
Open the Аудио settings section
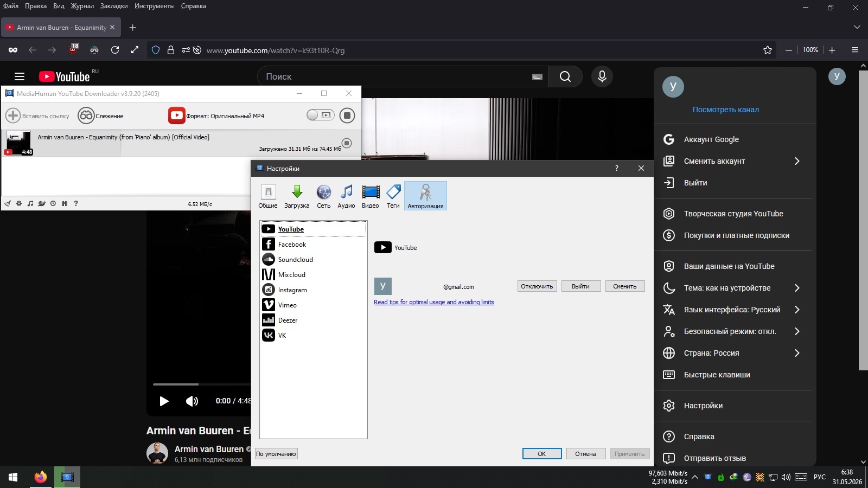[x=346, y=196]
